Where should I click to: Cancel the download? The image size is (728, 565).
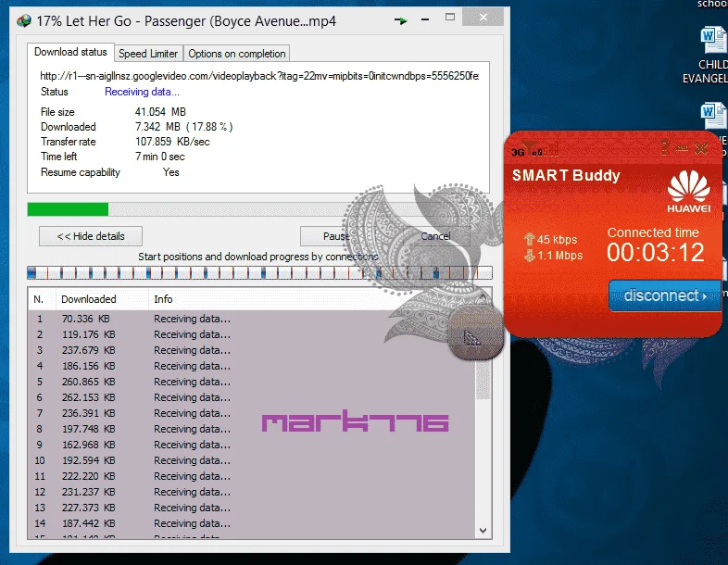coord(435,236)
